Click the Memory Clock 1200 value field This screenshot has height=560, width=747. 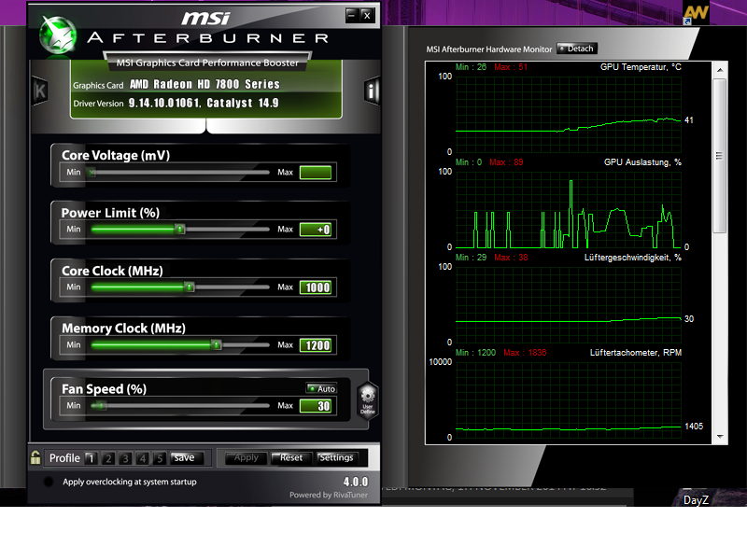[x=316, y=344]
